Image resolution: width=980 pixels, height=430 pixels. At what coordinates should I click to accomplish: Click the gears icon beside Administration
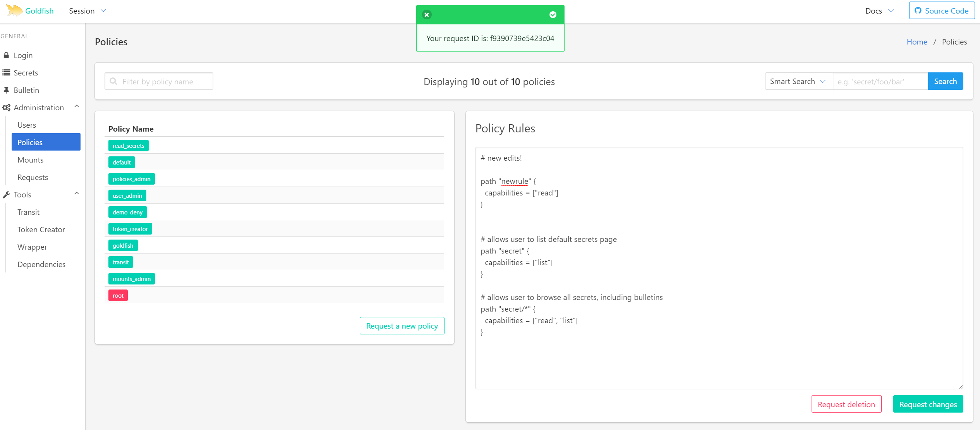[6, 108]
